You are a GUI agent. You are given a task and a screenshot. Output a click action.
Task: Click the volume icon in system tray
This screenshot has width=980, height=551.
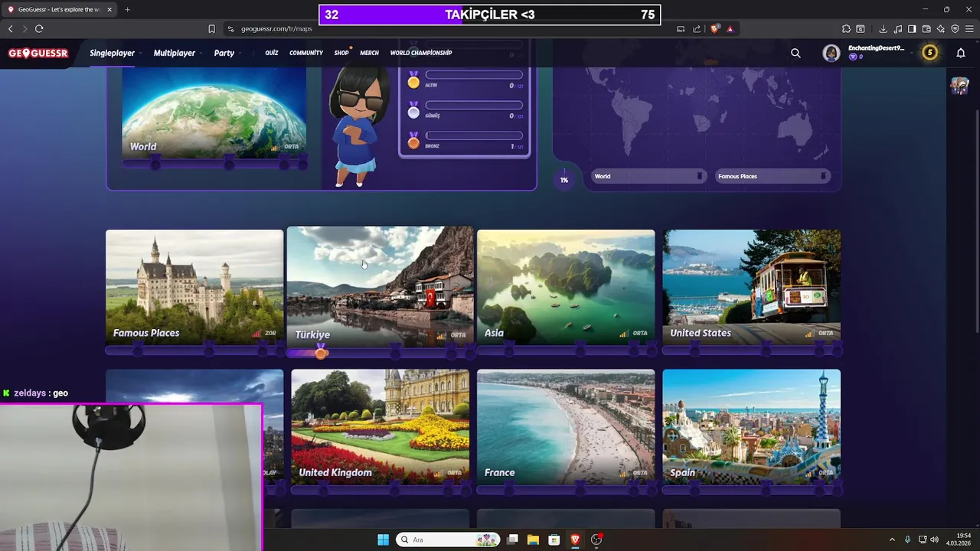pos(934,540)
